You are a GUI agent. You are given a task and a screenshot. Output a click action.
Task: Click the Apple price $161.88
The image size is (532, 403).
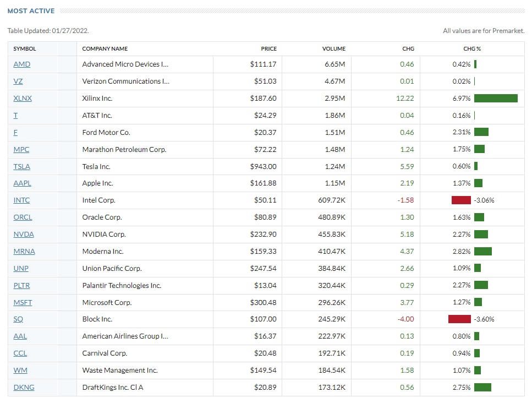tap(264, 183)
